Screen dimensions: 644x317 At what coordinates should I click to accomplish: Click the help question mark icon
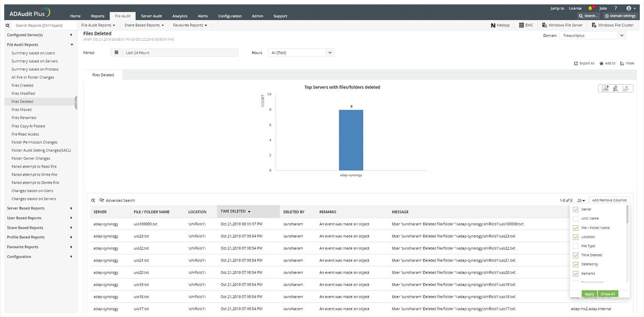tap(616, 8)
